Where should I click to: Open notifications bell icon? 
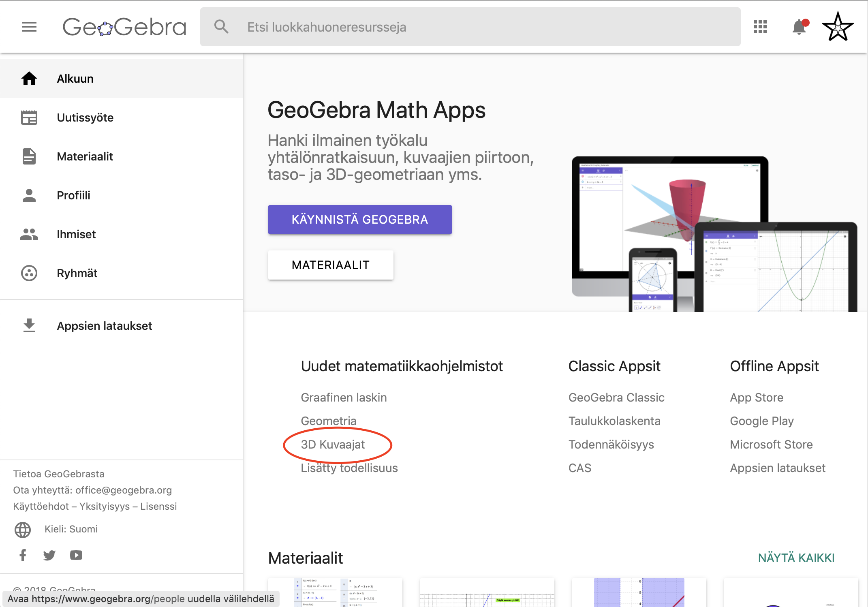799,27
